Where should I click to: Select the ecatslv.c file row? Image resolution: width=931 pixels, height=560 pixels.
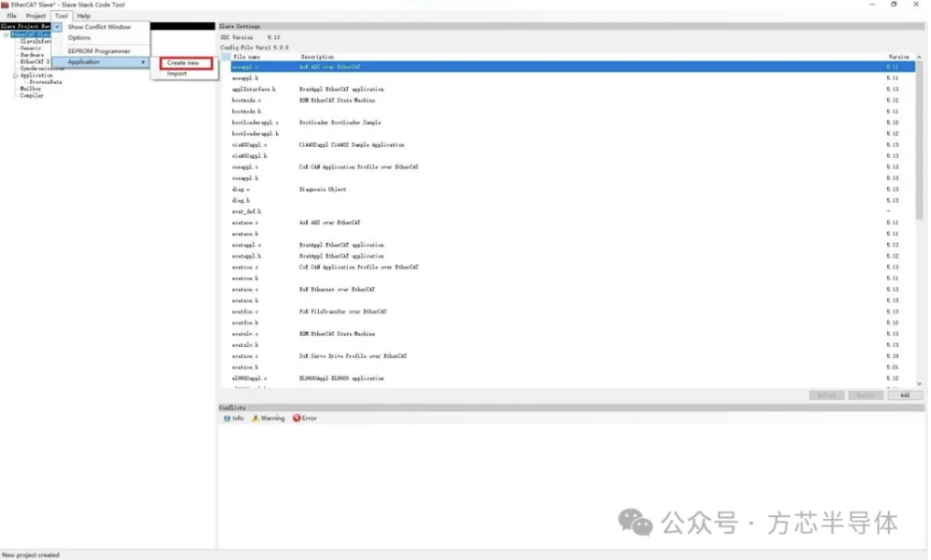[x=573, y=333]
